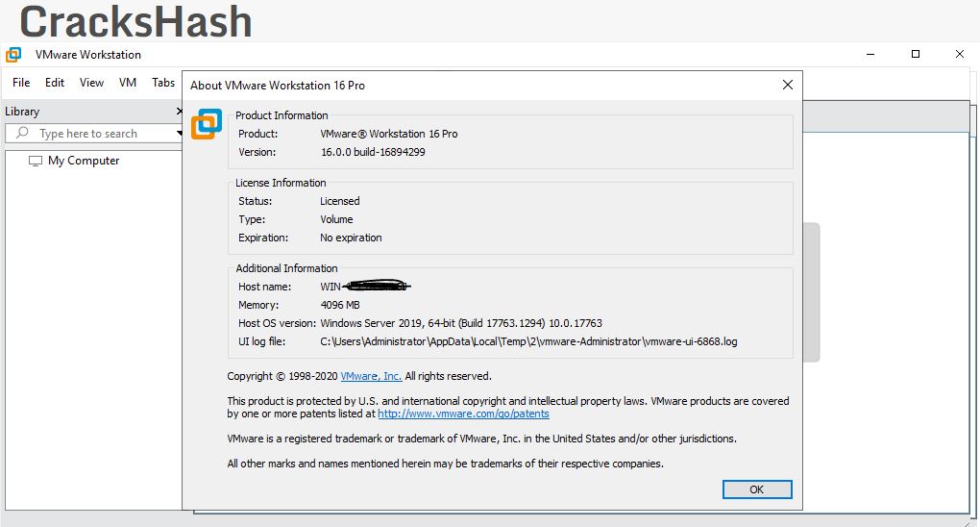Open the Edit menu

(55, 83)
